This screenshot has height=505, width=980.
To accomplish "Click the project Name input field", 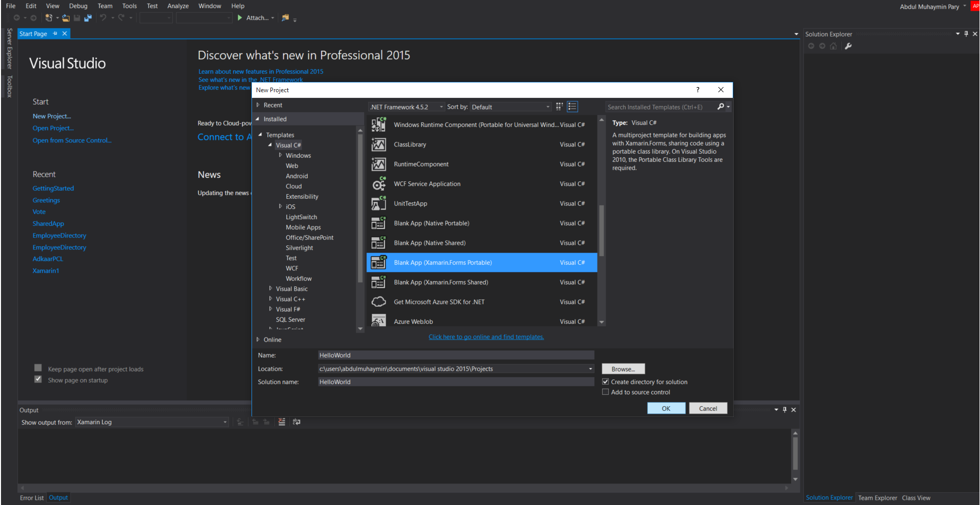I will [456, 355].
